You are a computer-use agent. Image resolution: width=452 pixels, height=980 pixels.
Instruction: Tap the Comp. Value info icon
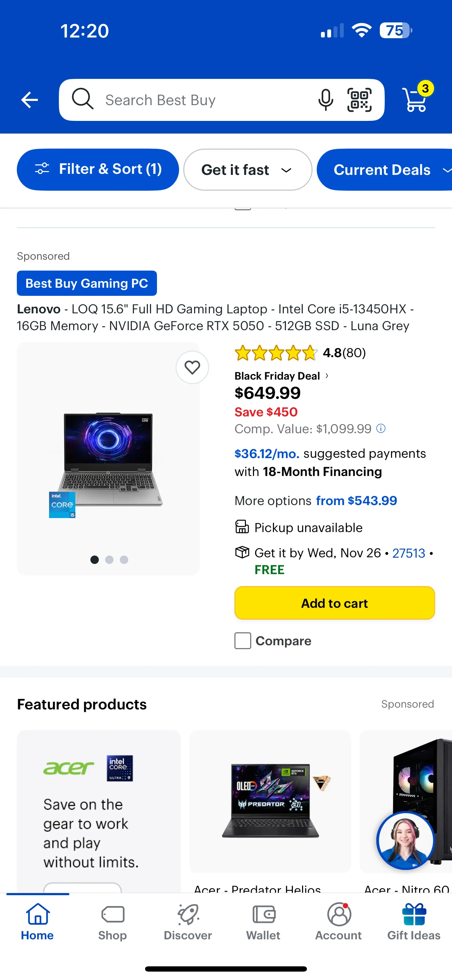point(381,429)
